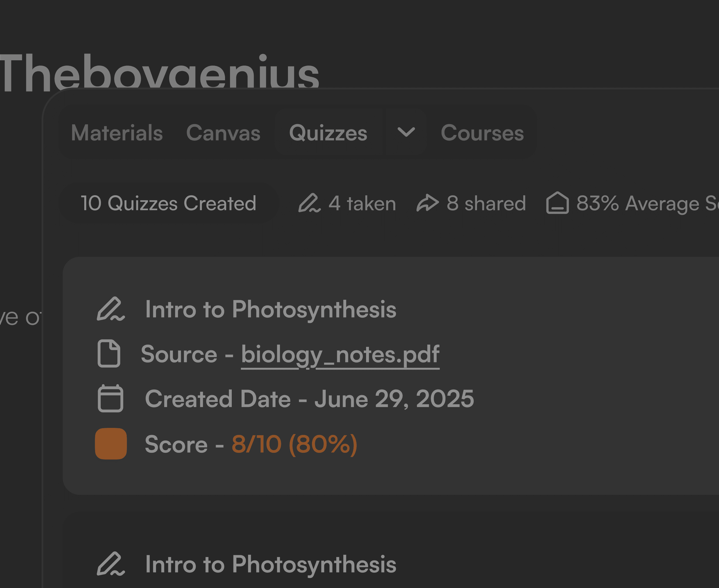Screen dimensions: 719x588
Task: Expand the chevron dropdown beside Quizzes
Action: tap(406, 132)
